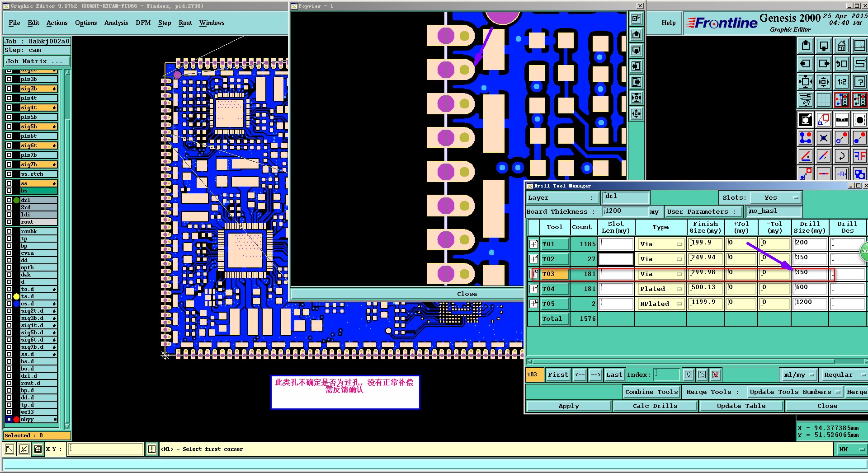Viewport: 868px width, 473px height.
Task: Click the blue connected nodes net icon
Action: (806, 138)
